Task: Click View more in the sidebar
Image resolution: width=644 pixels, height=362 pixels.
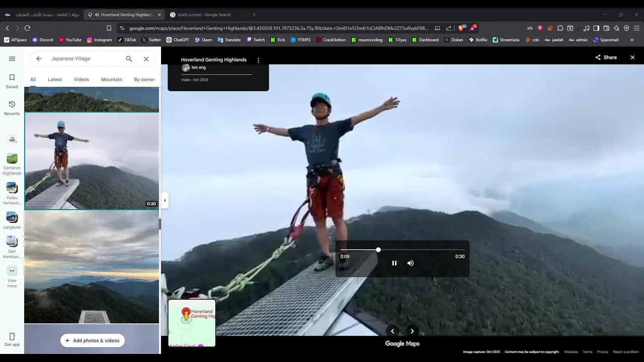Action: (x=12, y=277)
